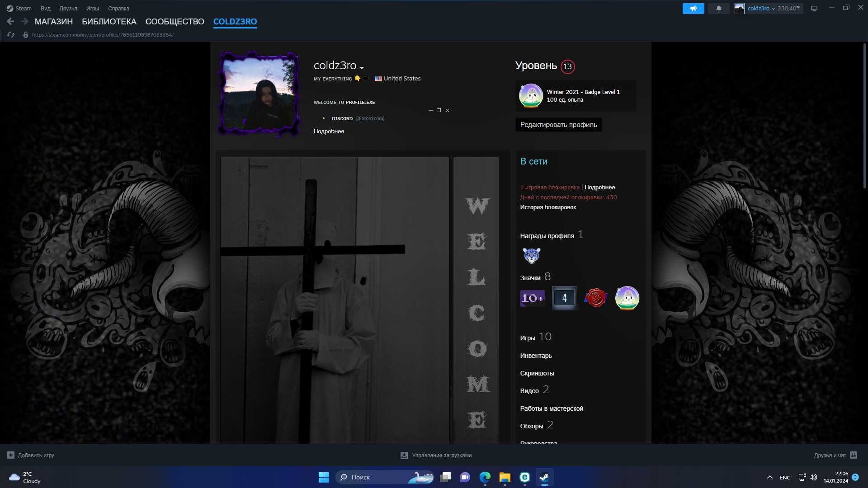Viewport: 868px width, 488px height.
Task: Open the red wax seal badge
Action: (x=596, y=298)
